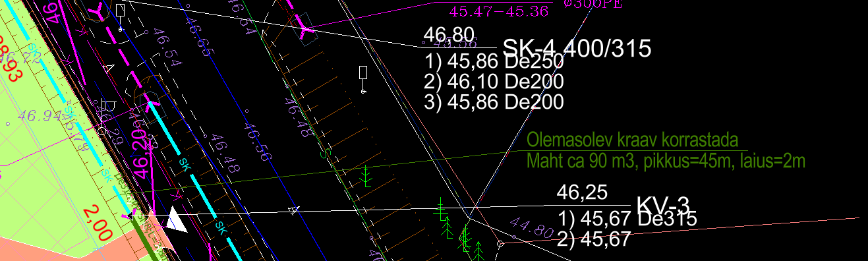Viewport: 868px width, 261px height.
Task: Click the Maht ca 90 m3 annotation line
Action: 666,160
